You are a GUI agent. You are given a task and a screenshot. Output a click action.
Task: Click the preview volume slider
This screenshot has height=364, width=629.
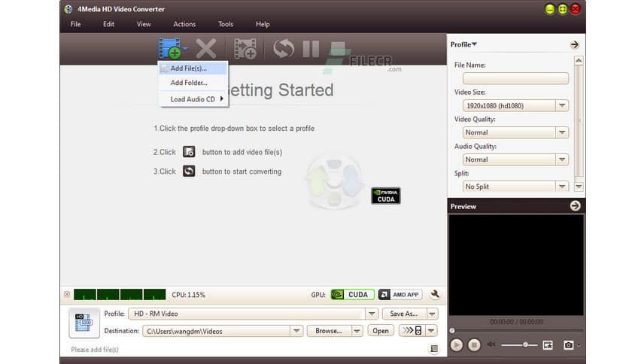(519, 344)
